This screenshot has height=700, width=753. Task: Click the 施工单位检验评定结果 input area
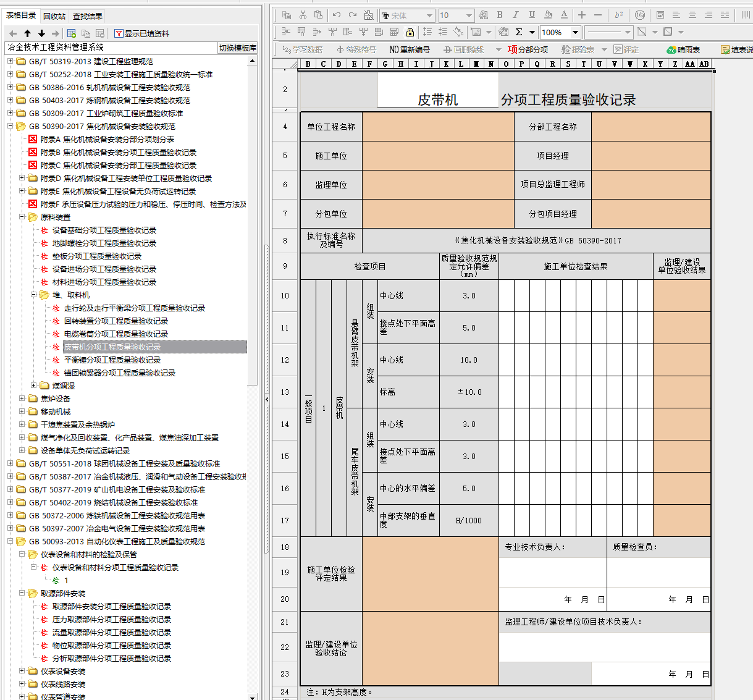point(431,574)
